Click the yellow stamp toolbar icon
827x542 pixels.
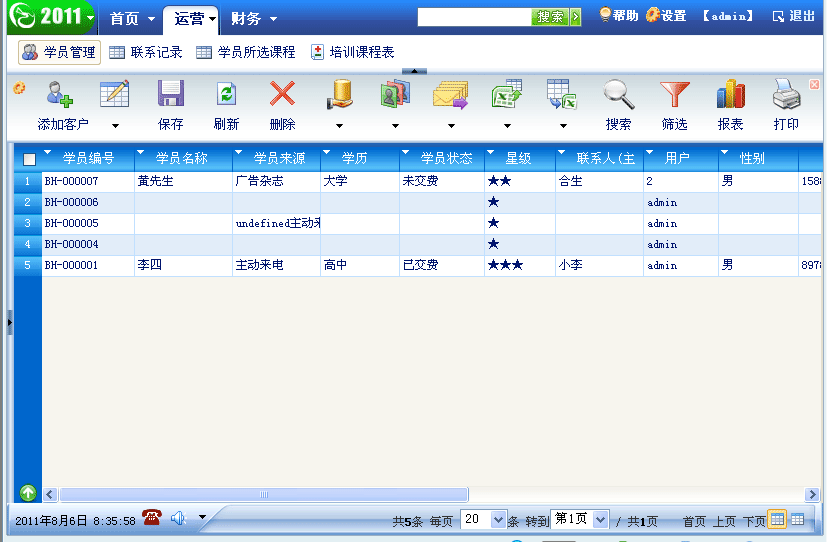(x=340, y=94)
